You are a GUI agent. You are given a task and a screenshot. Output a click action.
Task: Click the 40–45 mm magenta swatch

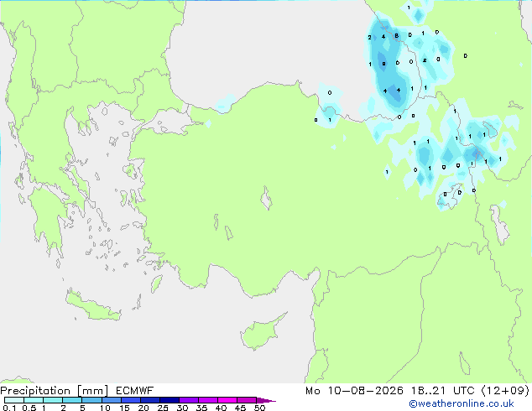pyautogui.click(x=227, y=400)
